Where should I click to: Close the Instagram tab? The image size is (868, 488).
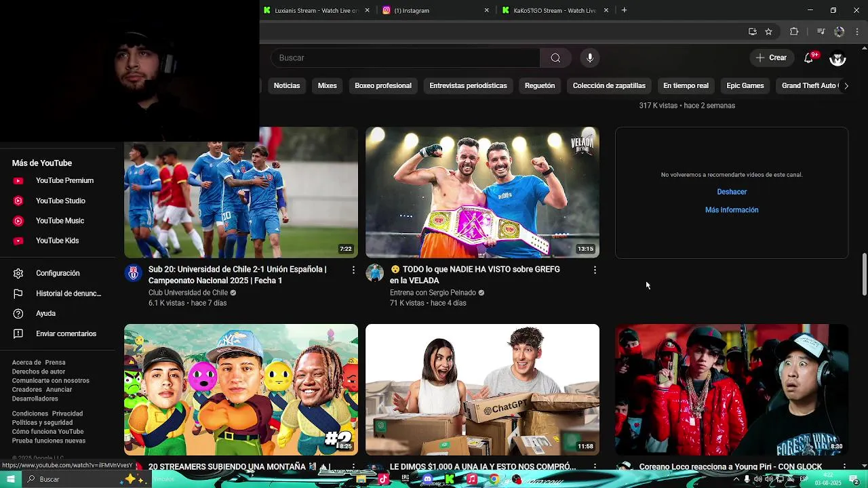pos(487,10)
